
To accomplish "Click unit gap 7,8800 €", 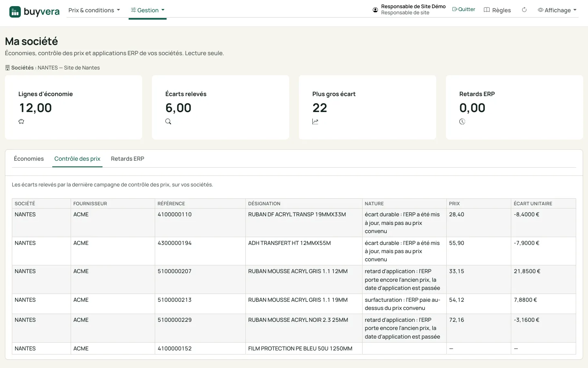I will 526,300.
